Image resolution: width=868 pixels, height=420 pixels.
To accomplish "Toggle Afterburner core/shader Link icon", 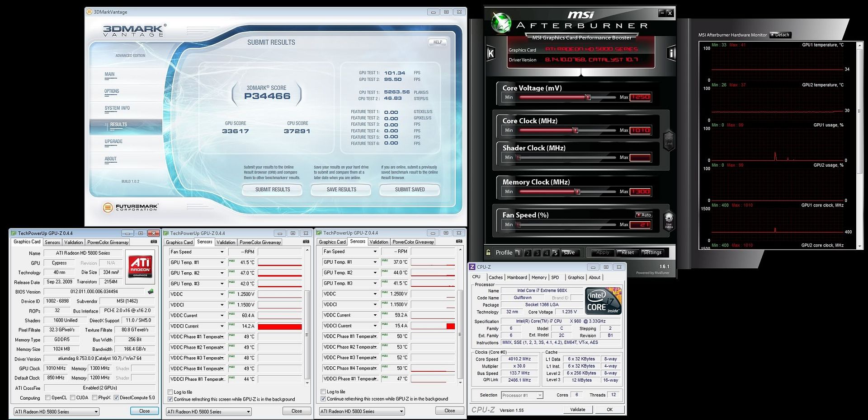I will [x=669, y=140].
